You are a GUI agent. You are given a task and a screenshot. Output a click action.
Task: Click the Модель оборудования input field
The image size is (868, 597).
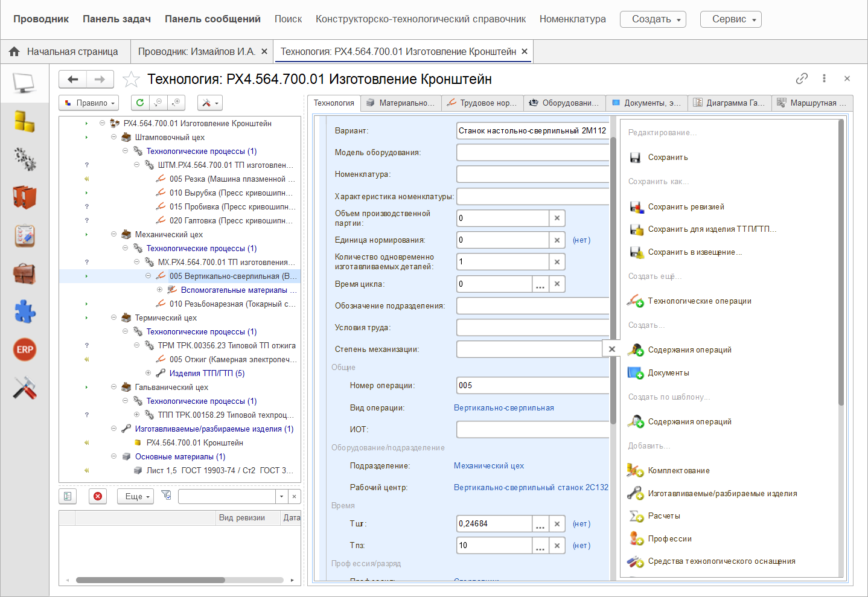(533, 152)
